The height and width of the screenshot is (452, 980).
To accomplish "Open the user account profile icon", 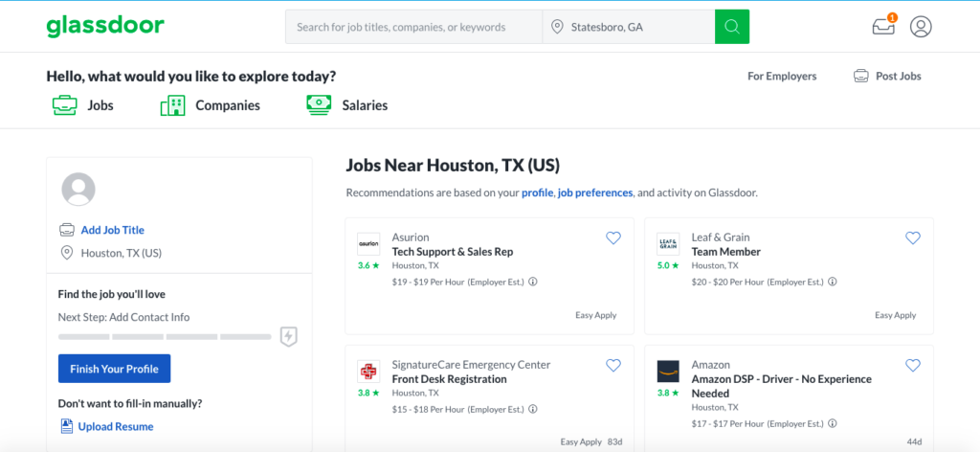I will (x=921, y=26).
